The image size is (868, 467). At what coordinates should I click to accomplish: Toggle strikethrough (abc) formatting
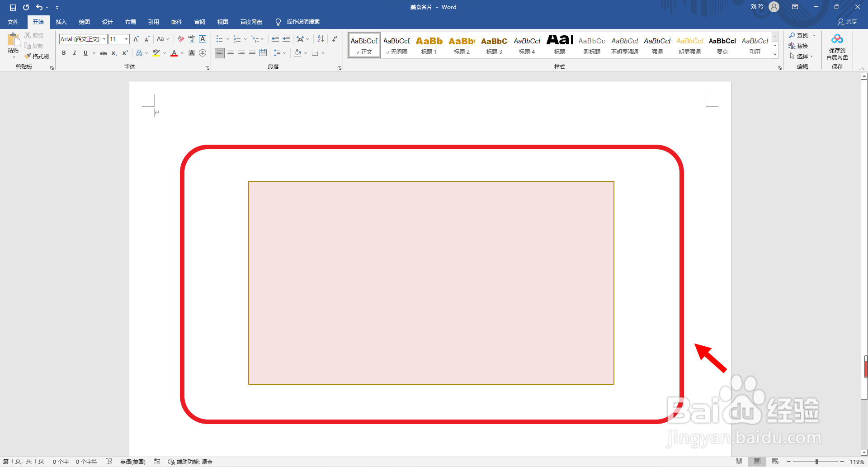(104, 53)
